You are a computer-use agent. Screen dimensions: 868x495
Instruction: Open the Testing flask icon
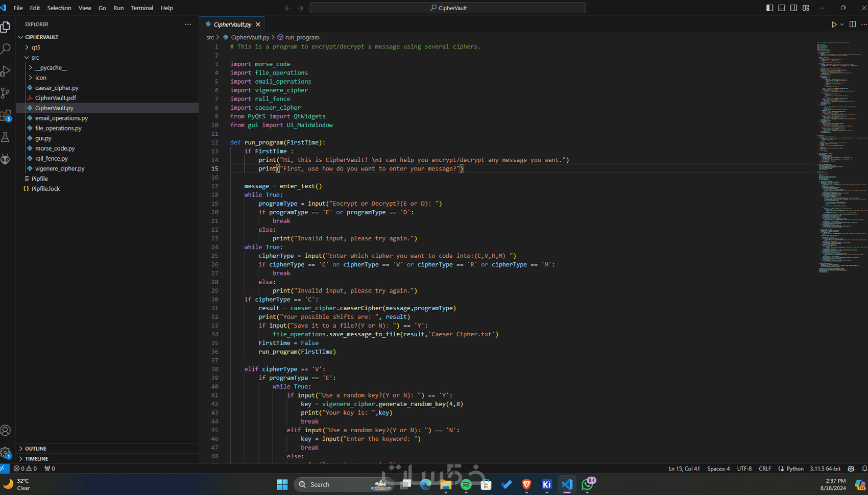[6, 137]
